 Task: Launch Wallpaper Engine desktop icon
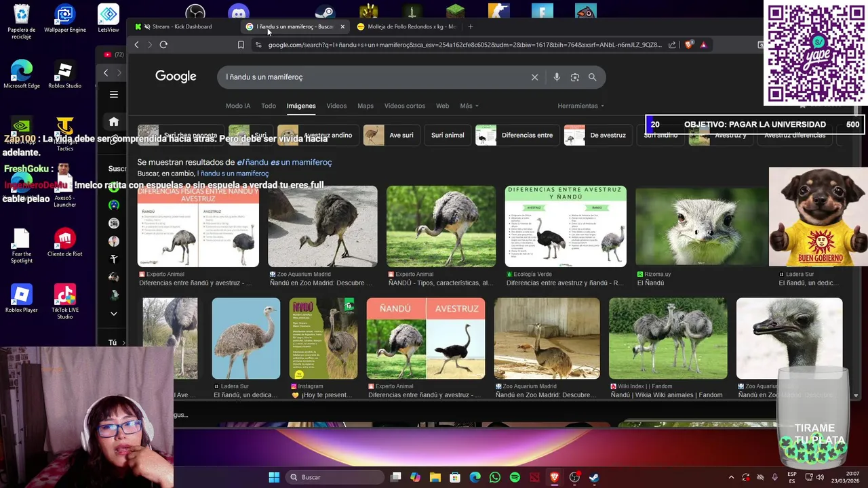[x=65, y=19]
